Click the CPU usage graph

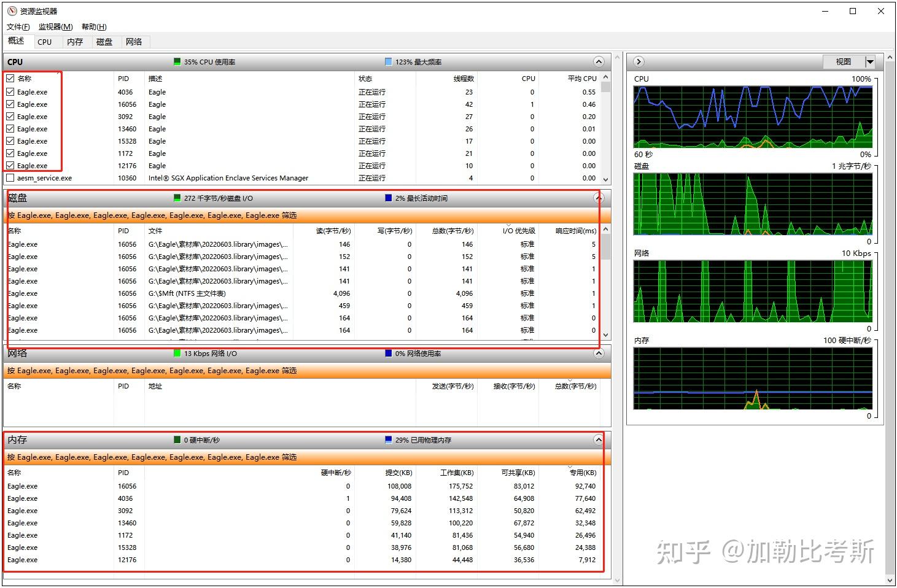coord(753,117)
